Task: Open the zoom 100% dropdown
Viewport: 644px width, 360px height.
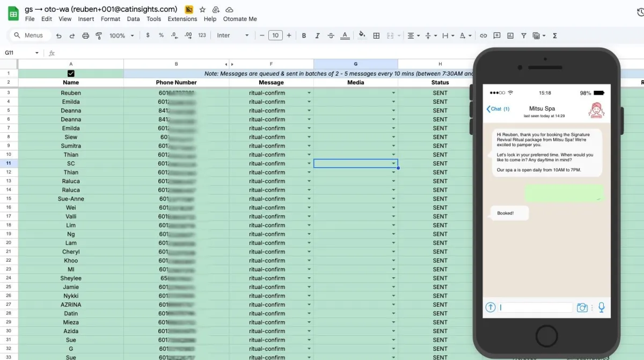Action: pos(121,35)
